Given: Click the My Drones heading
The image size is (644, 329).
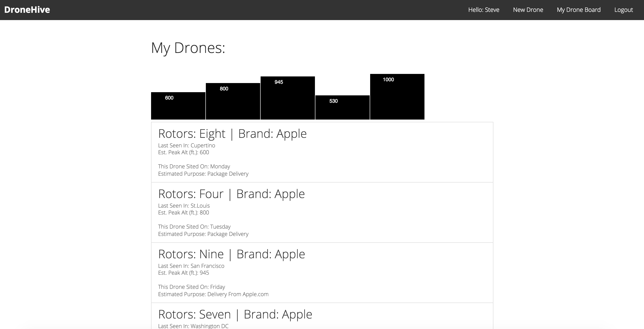Looking at the screenshot, I should 188,48.
